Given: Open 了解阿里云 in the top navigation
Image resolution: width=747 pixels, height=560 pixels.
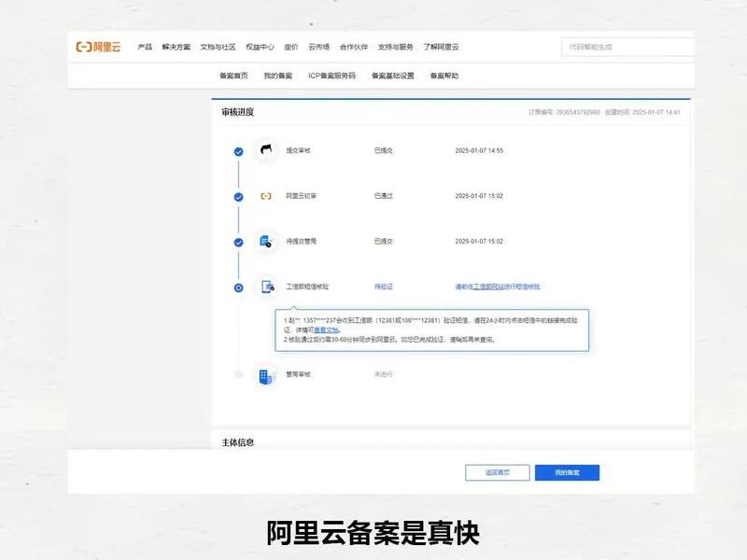Looking at the screenshot, I should point(441,47).
